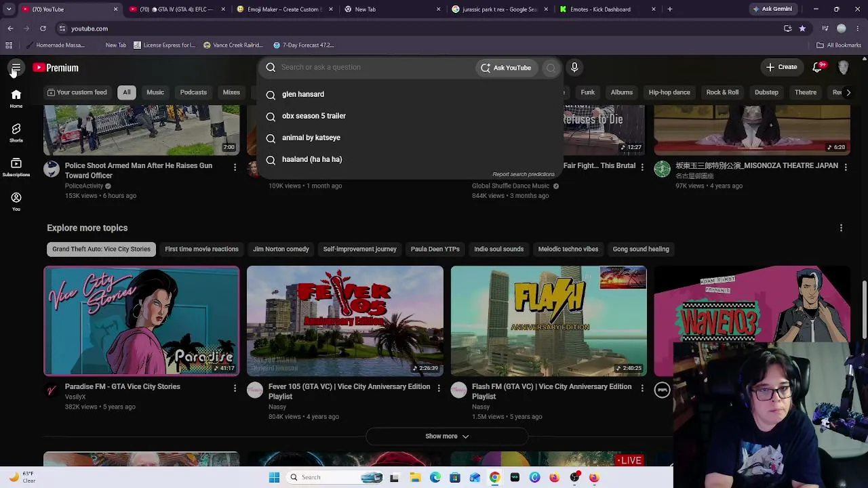The image size is (868, 488).
Task: Select the All filter chip
Action: click(127, 92)
